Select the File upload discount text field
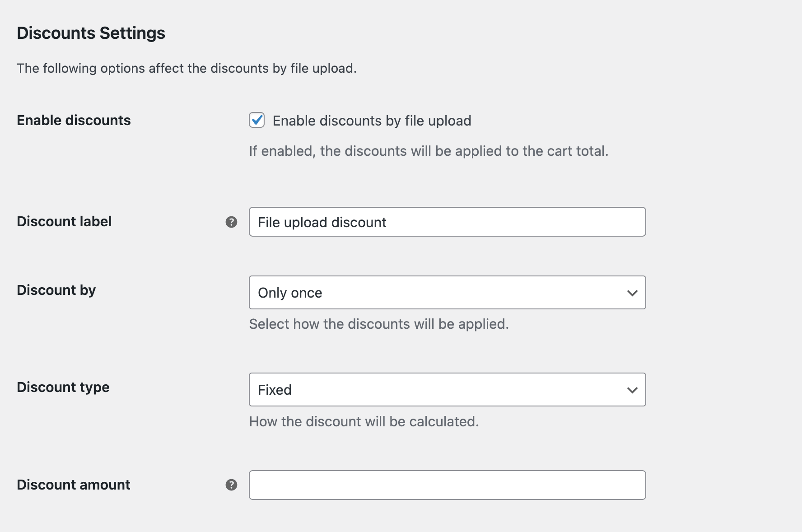Screen dimensions: 802x532 click(447, 222)
